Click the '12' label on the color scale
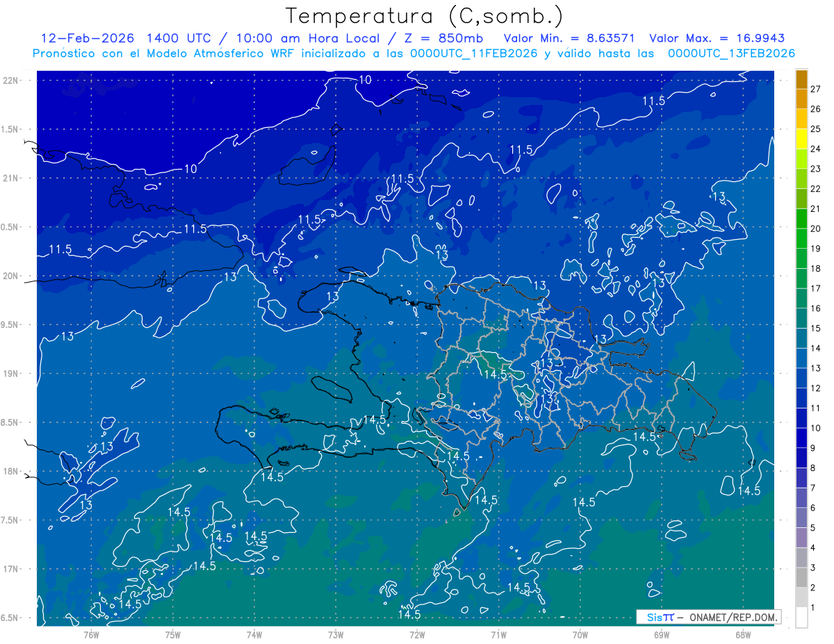 tap(816, 388)
